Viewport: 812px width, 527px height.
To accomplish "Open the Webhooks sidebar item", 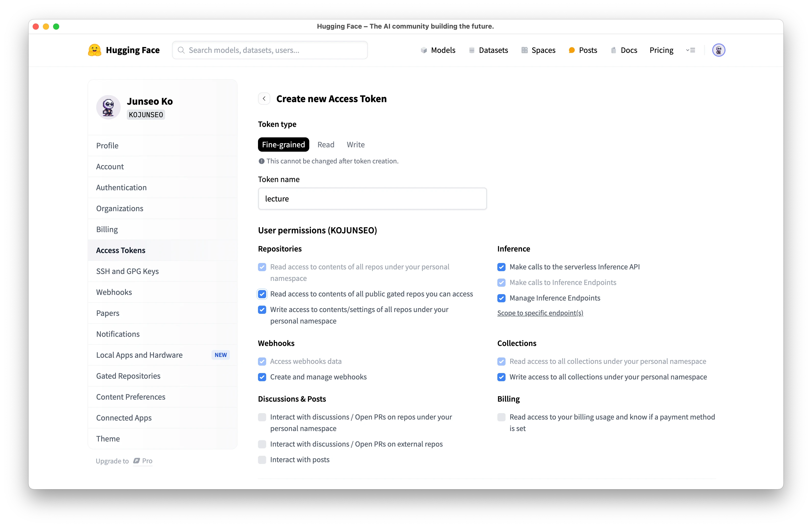I will pyautogui.click(x=162, y=292).
